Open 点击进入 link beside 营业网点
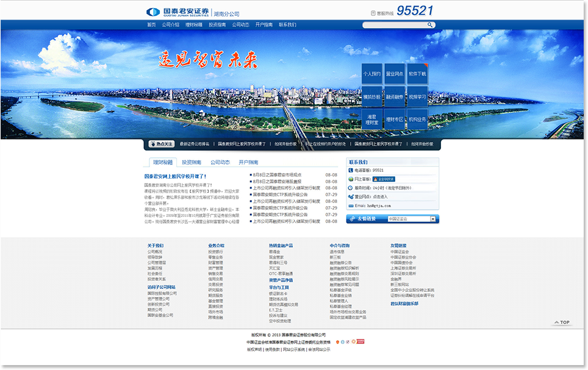The image size is (588, 370). tap(380, 197)
